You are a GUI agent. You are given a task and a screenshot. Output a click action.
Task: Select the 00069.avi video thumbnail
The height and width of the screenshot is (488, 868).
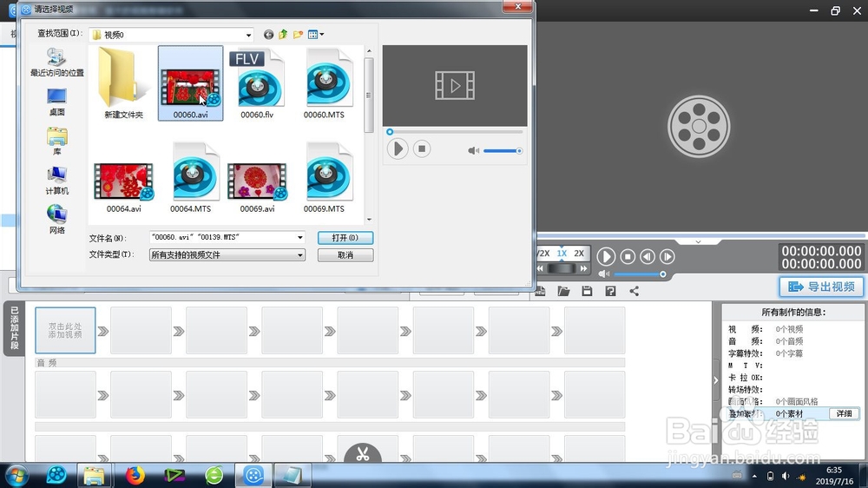click(258, 181)
